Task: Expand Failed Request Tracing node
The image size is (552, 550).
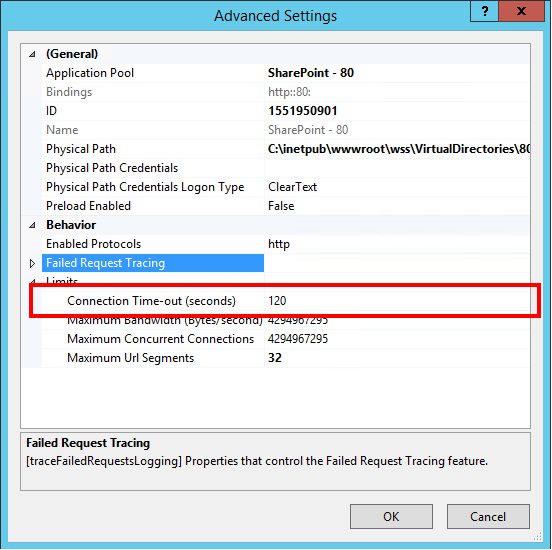Action: (32, 263)
